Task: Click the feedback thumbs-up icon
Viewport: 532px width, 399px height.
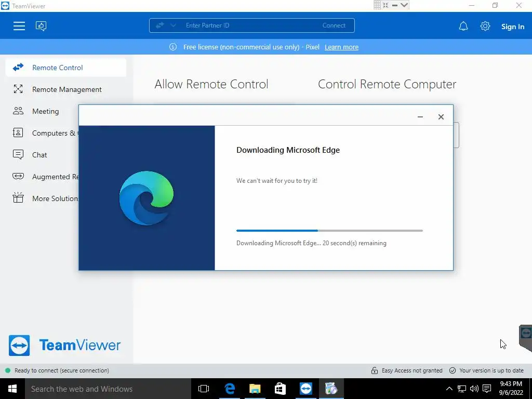Action: pyautogui.click(x=41, y=26)
